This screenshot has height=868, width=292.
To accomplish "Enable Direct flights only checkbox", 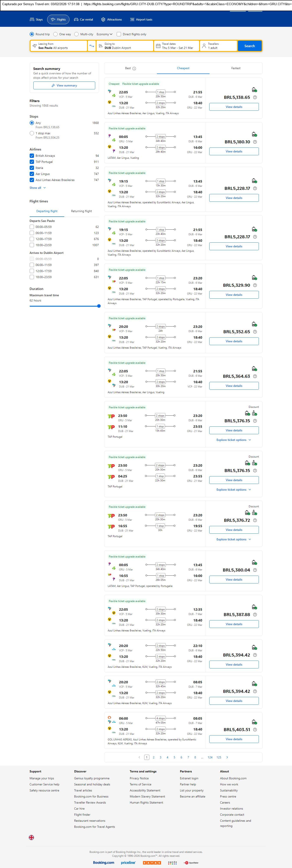I will [119, 34].
